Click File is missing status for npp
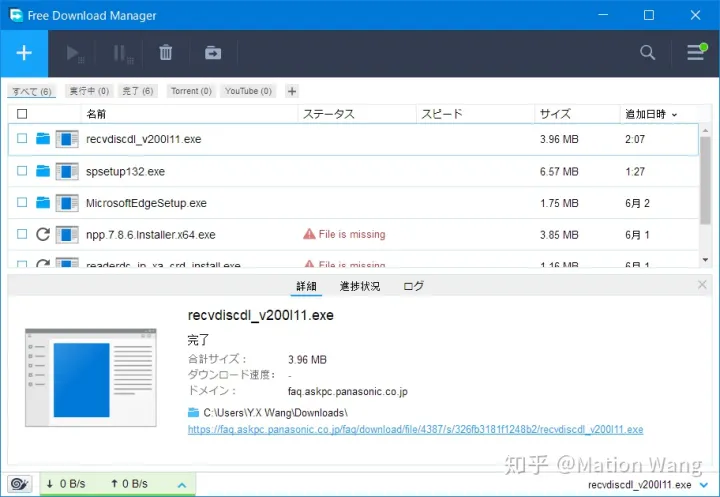 click(352, 234)
